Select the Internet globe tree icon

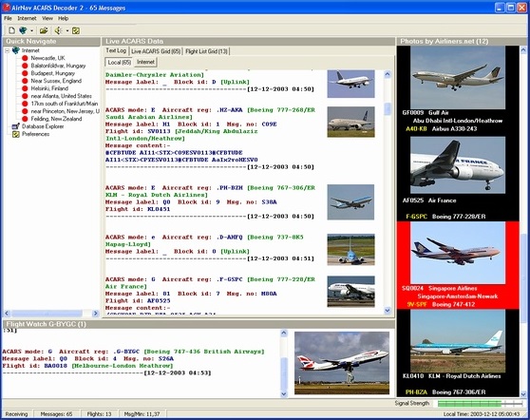pyautogui.click(x=16, y=50)
